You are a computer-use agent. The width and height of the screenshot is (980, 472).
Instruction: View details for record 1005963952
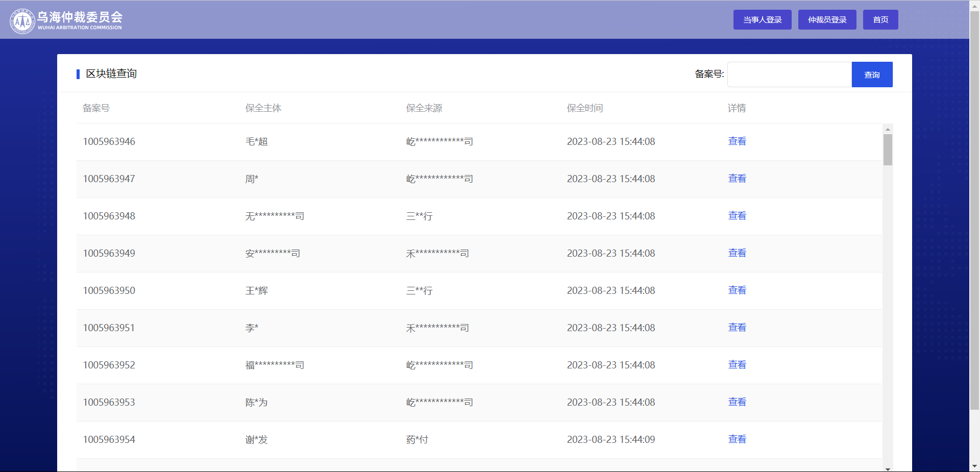[x=737, y=365]
